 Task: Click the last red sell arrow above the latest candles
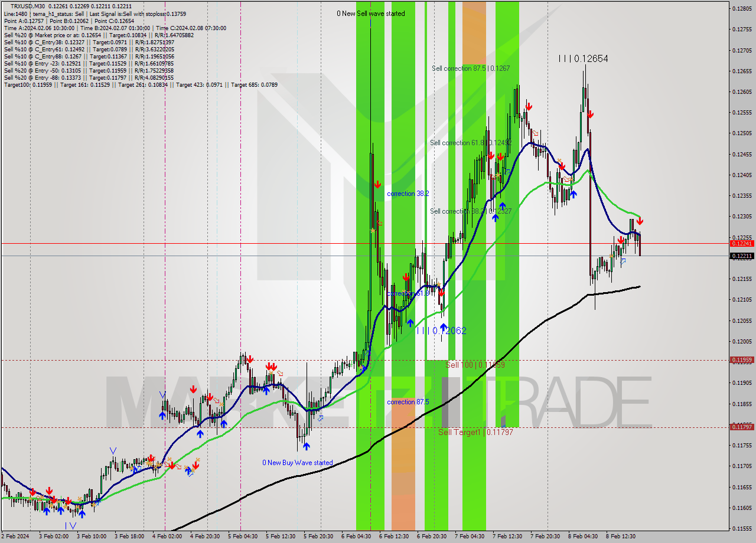pyautogui.click(x=640, y=221)
